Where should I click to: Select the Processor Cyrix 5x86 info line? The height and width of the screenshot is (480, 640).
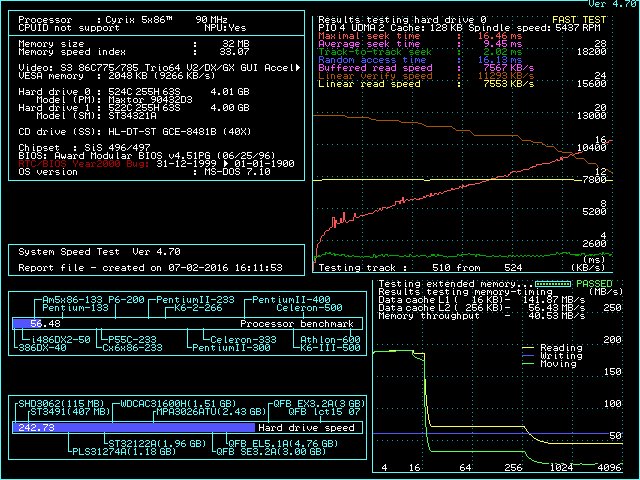click(118, 19)
